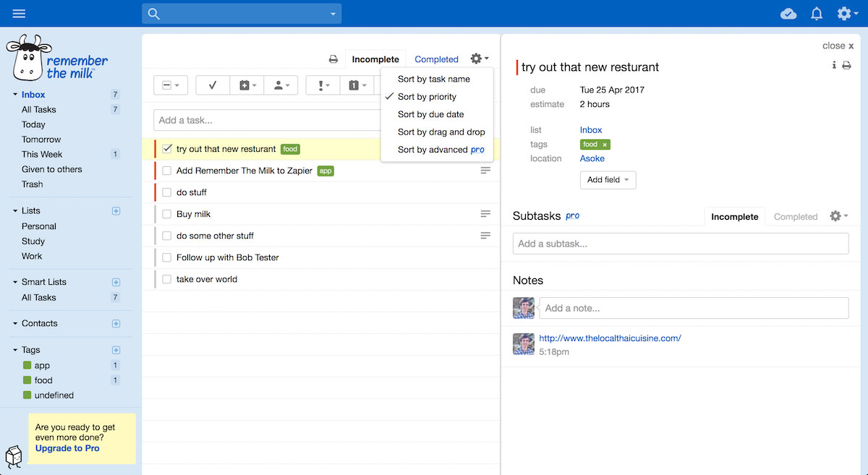Print the task list
This screenshot has height=475, width=868.
pos(333,59)
